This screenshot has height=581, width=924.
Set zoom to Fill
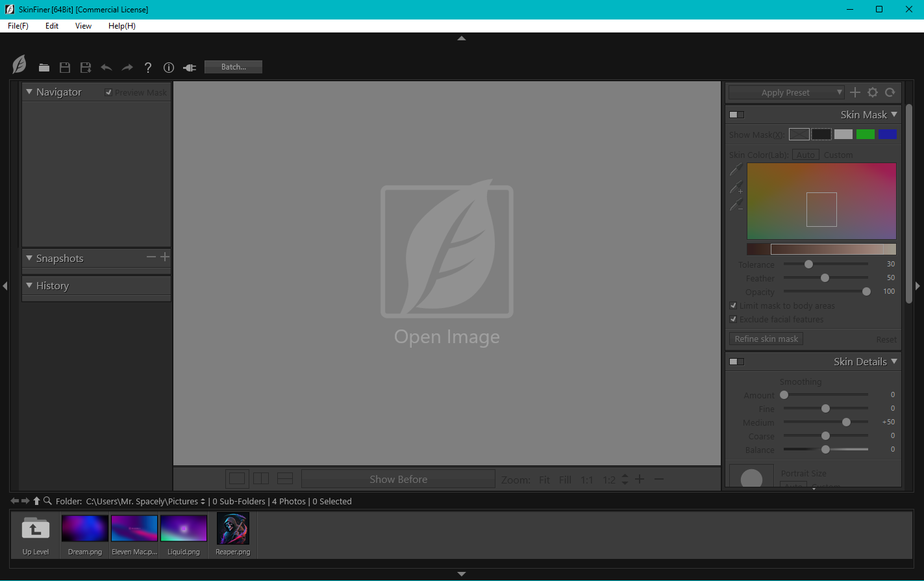[x=566, y=480]
